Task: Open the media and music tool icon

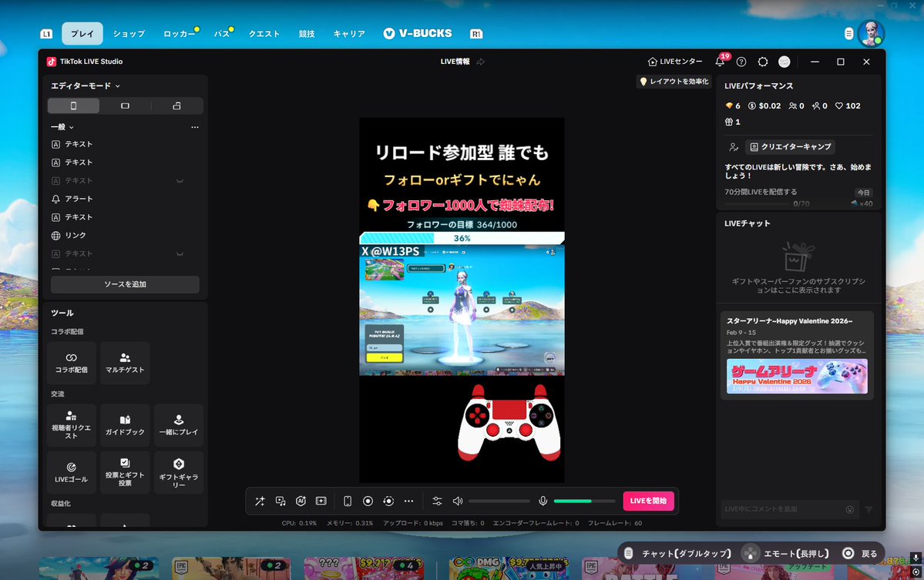Action: [281, 501]
